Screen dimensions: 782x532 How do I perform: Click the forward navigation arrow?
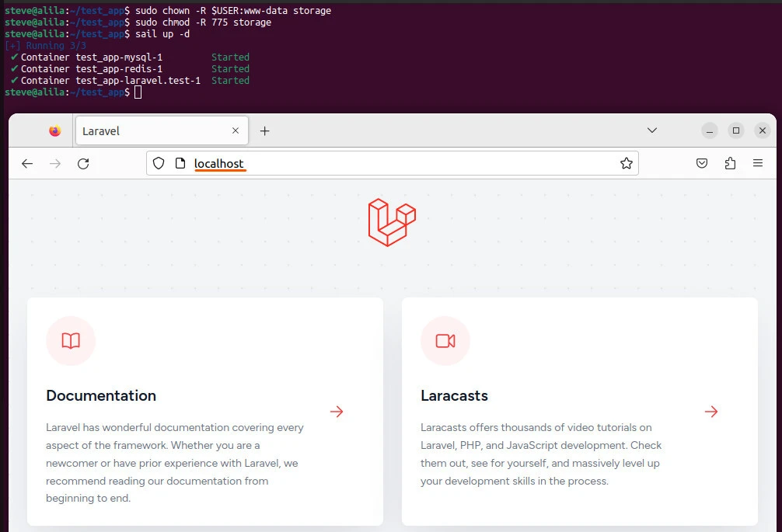point(55,163)
